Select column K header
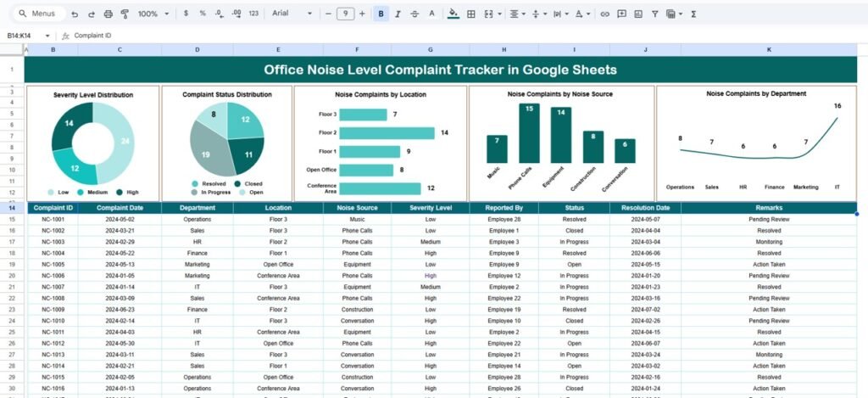 click(x=769, y=50)
